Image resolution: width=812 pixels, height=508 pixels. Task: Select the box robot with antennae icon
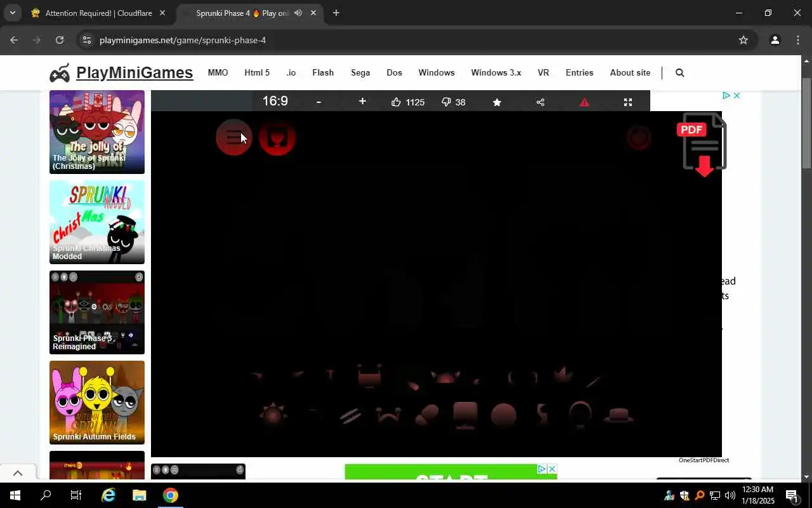[369, 376]
